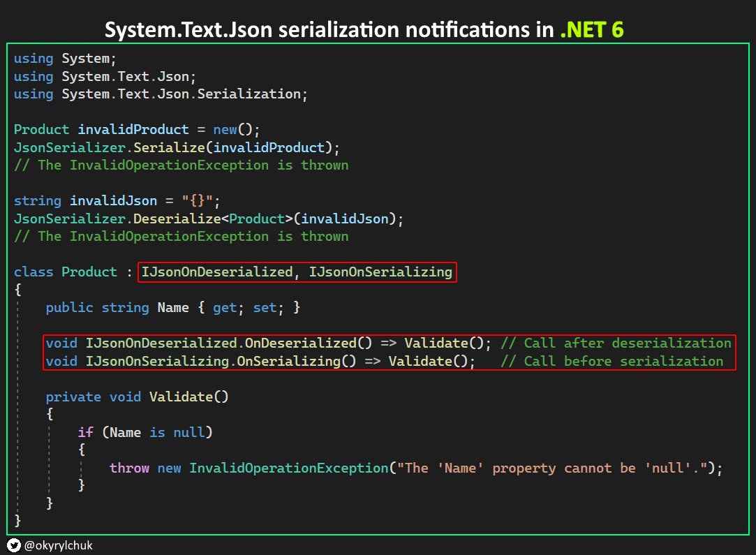Image resolution: width=756 pixels, height=555 pixels.
Task: Click 'JsonSerializer.Serialize(invalidProduct);' line
Action: [x=177, y=147]
